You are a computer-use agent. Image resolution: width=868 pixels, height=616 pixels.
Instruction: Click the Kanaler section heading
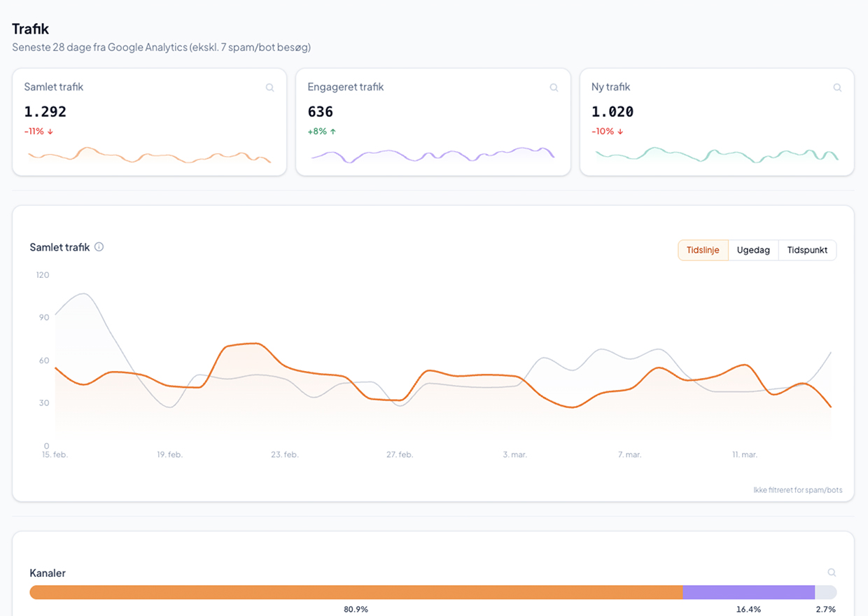pyautogui.click(x=47, y=573)
